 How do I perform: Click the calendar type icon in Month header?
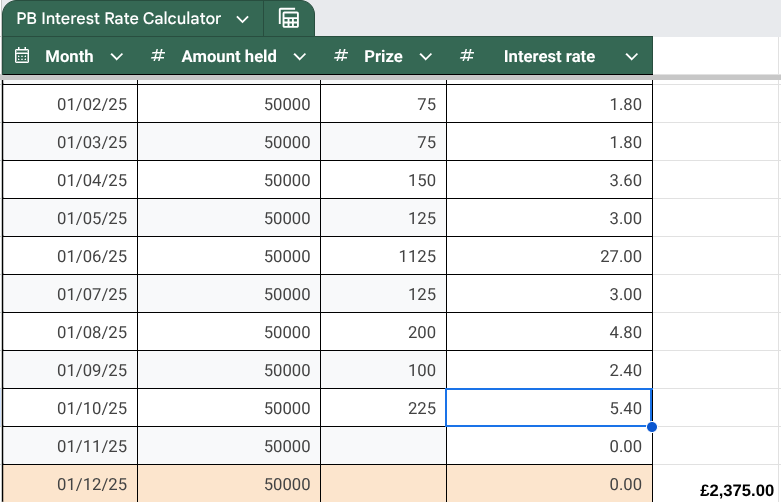pyautogui.click(x=23, y=56)
